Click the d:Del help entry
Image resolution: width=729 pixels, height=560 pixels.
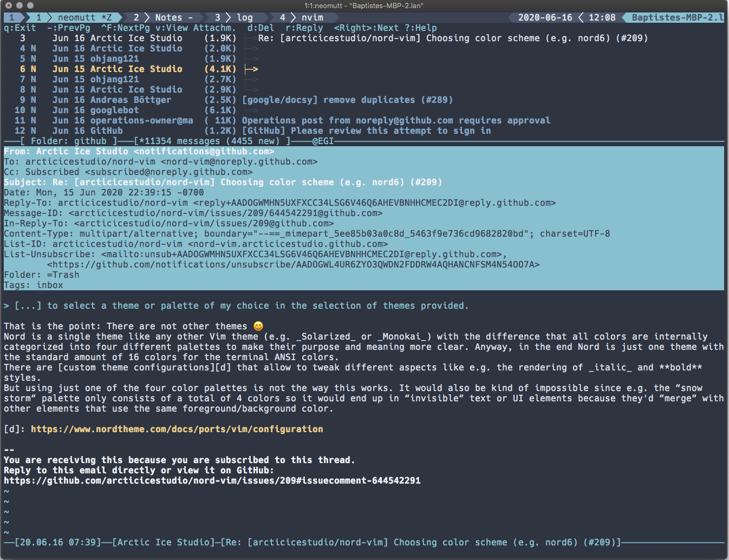coord(261,28)
